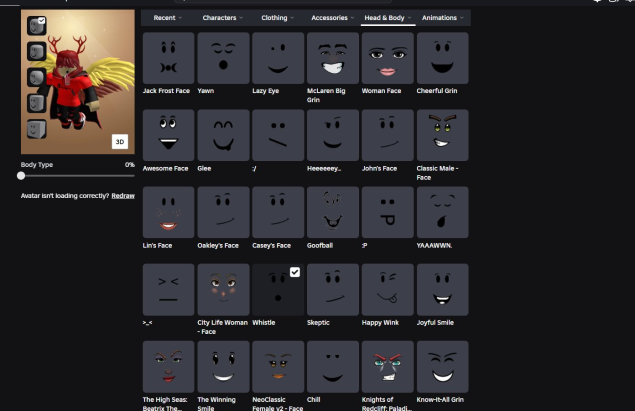635x411 pixels.
Task: Select the Goofball face
Action: click(x=332, y=212)
